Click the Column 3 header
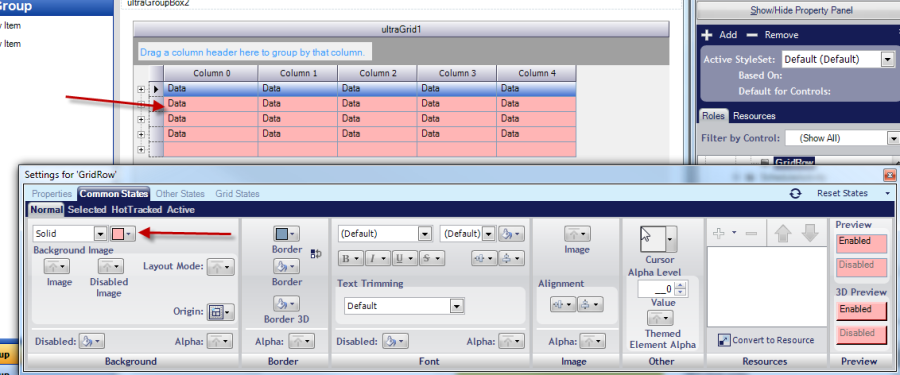900x375 pixels. click(457, 73)
